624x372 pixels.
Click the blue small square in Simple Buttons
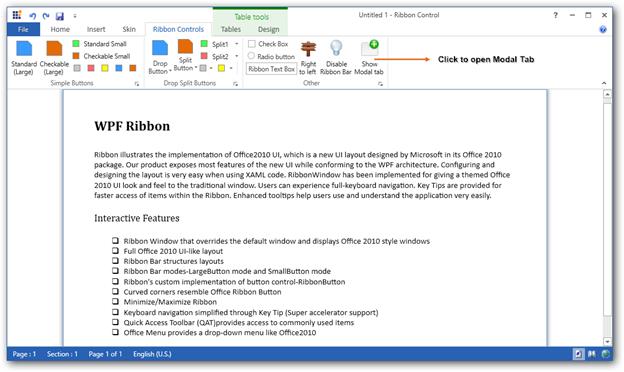119,68
